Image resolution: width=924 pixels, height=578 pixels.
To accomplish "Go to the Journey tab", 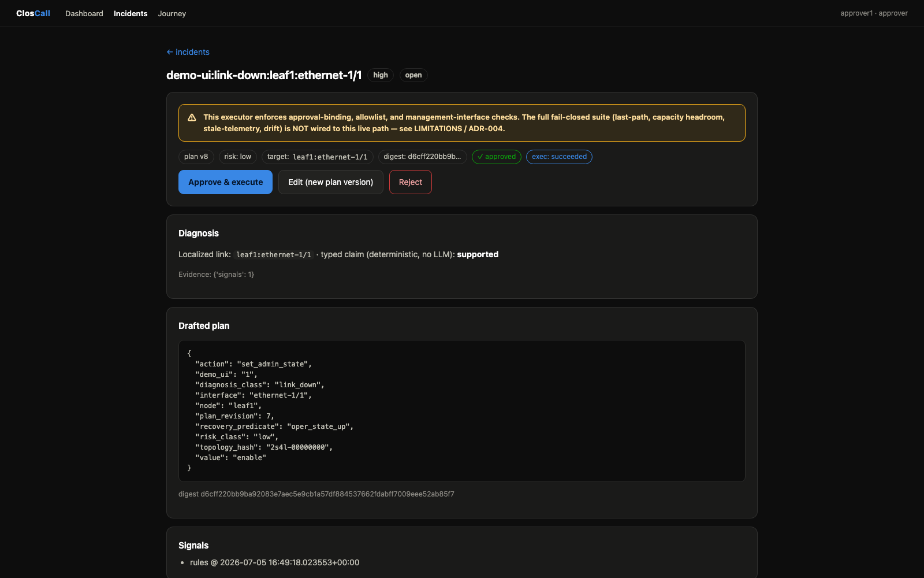I will [172, 13].
